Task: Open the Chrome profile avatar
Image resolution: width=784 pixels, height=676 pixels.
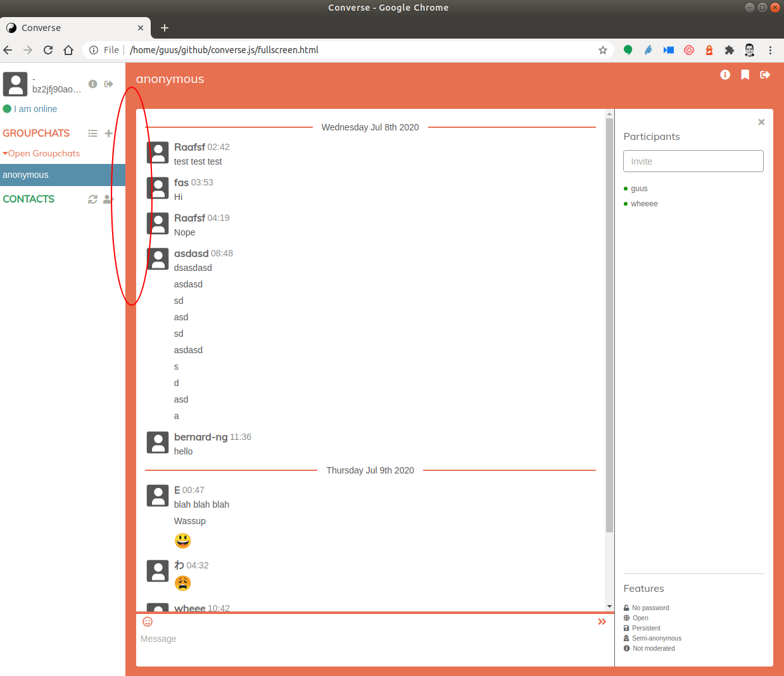Action: click(750, 50)
